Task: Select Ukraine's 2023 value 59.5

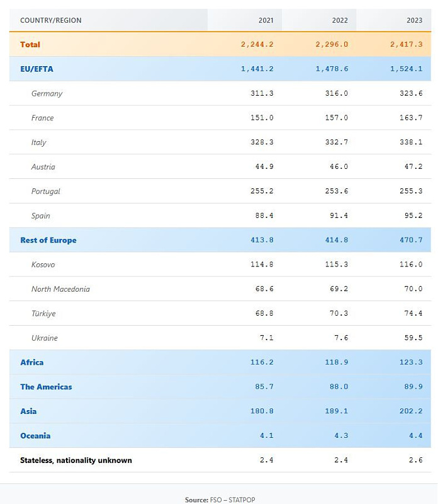Action: [413, 338]
